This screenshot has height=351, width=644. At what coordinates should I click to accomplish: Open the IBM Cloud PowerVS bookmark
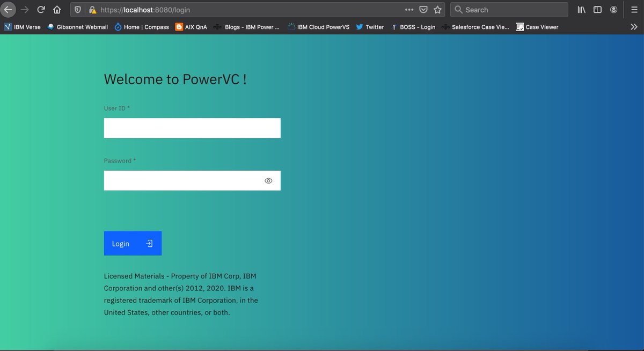pos(318,26)
